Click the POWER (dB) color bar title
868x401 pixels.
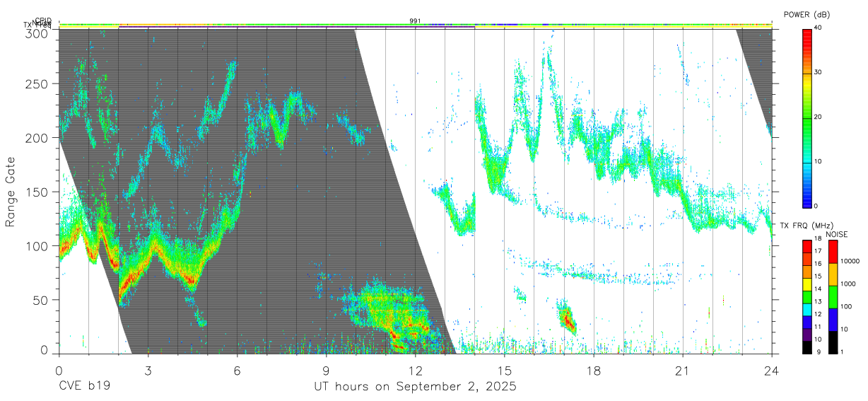[x=807, y=15]
